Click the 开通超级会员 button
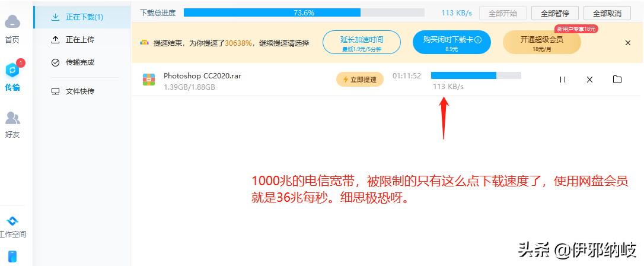 pyautogui.click(x=542, y=42)
